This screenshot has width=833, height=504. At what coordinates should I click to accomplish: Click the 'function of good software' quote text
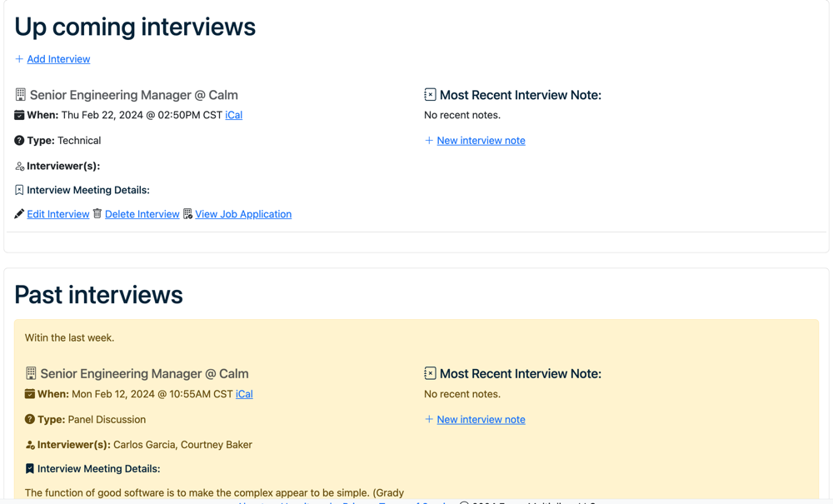[x=215, y=493]
